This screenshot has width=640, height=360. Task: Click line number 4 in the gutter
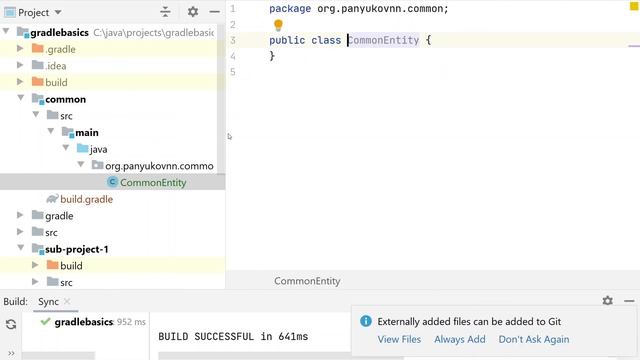[233, 56]
